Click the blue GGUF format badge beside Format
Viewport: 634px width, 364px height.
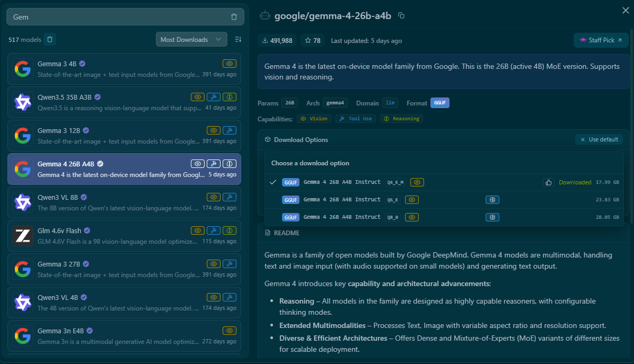440,103
